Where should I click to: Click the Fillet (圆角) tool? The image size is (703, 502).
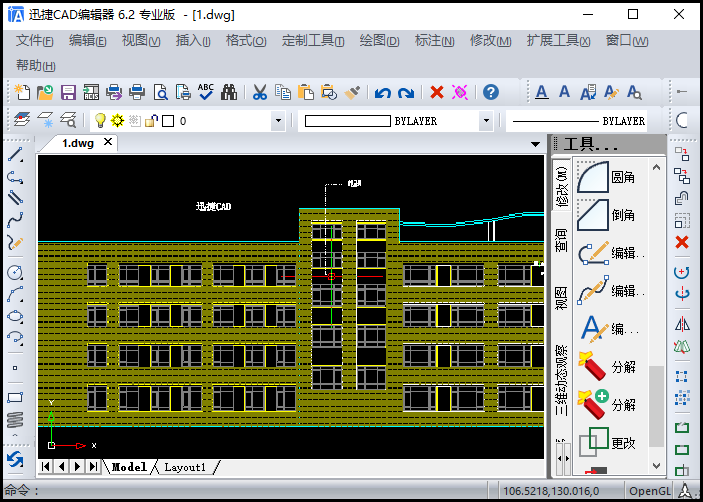(606, 177)
